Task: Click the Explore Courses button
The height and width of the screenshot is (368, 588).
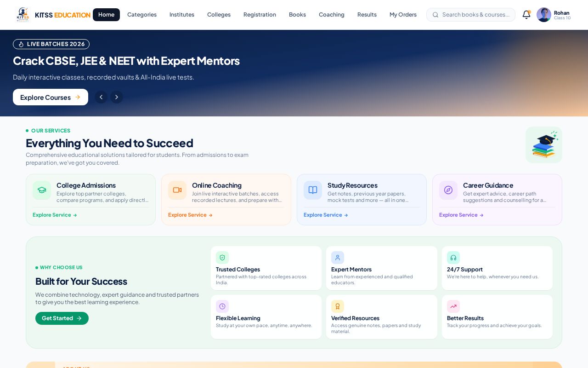Action: tap(51, 97)
